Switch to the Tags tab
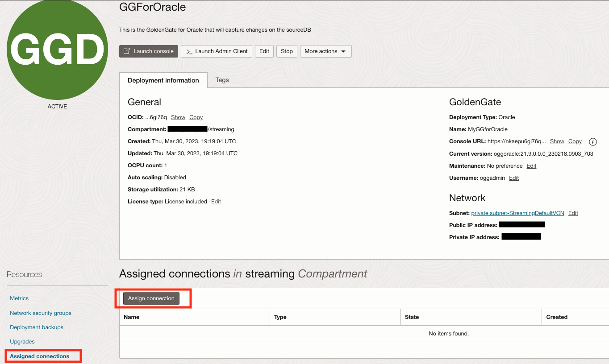Image resolution: width=609 pixels, height=364 pixels. coord(222,80)
